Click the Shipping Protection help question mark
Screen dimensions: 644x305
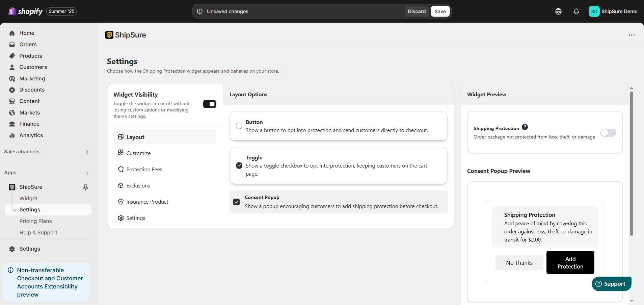pyautogui.click(x=525, y=127)
